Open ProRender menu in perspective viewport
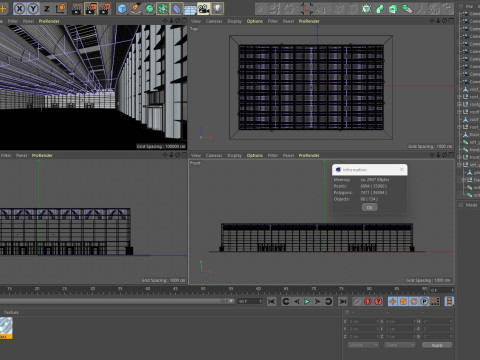The image size is (480, 360). click(x=49, y=21)
